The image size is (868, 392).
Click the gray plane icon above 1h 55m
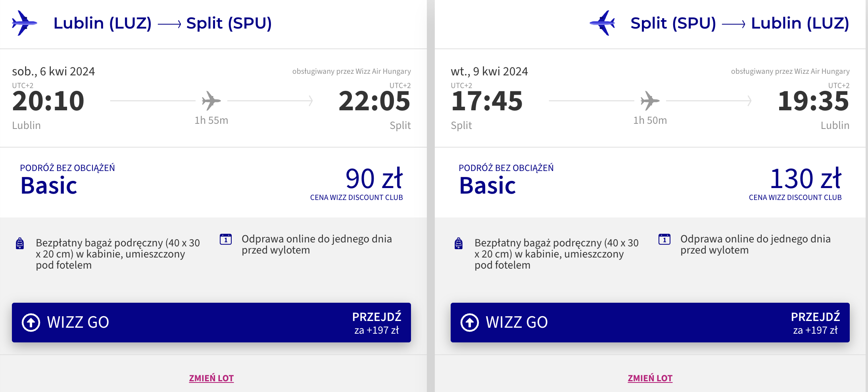point(211,101)
